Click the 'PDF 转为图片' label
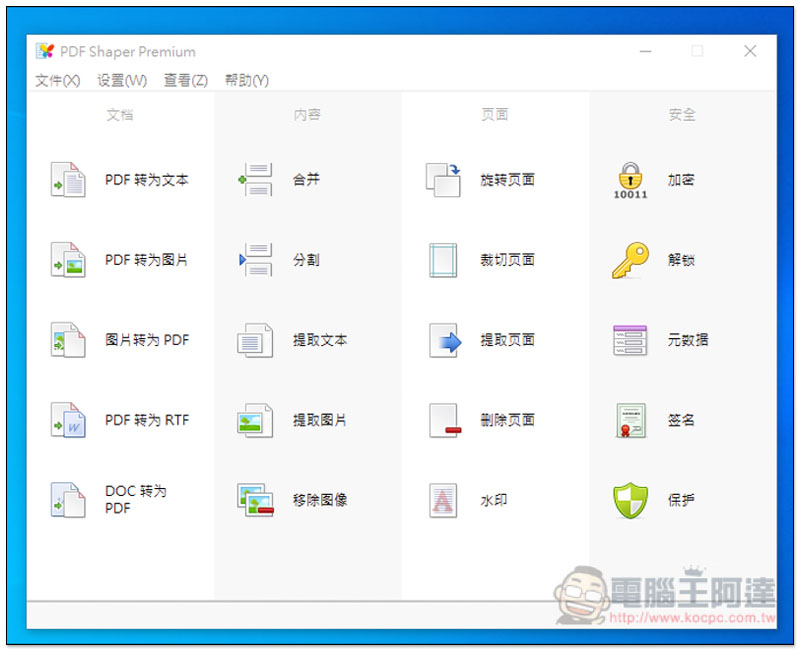This screenshot has width=800, height=652. (146, 260)
